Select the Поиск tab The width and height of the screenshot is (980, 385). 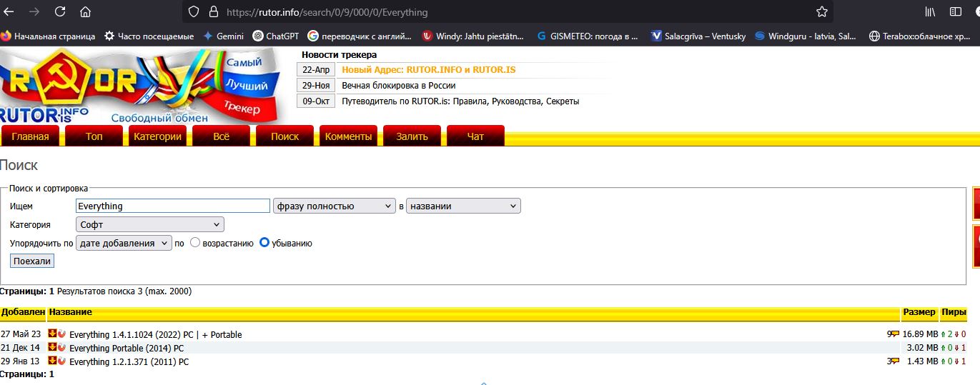(x=284, y=136)
